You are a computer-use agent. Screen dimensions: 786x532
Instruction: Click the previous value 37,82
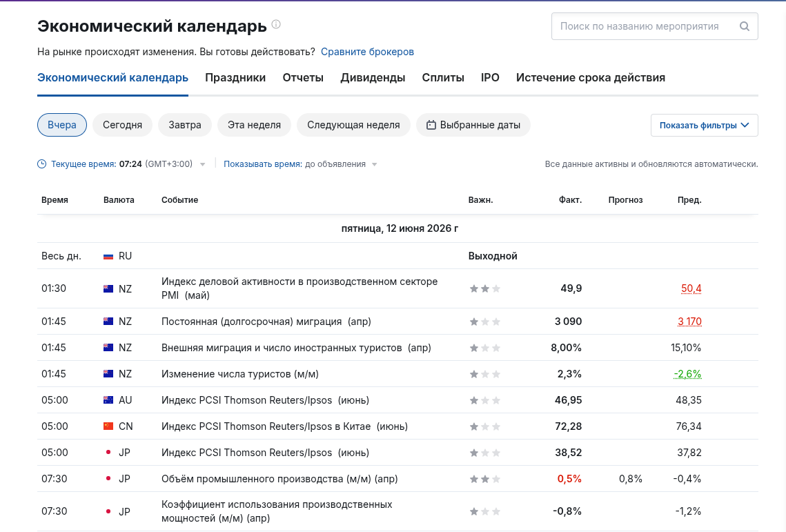click(689, 453)
